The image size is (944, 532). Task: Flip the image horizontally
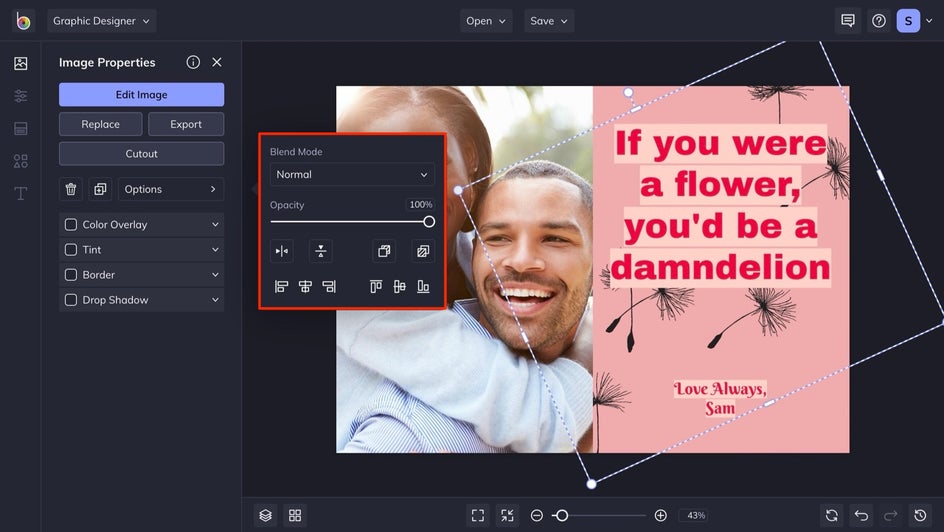point(281,251)
